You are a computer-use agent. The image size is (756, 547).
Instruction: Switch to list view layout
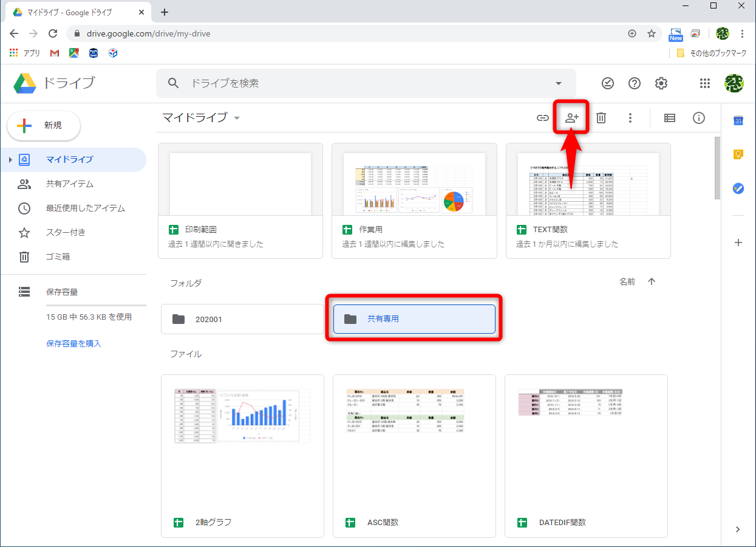pos(669,117)
